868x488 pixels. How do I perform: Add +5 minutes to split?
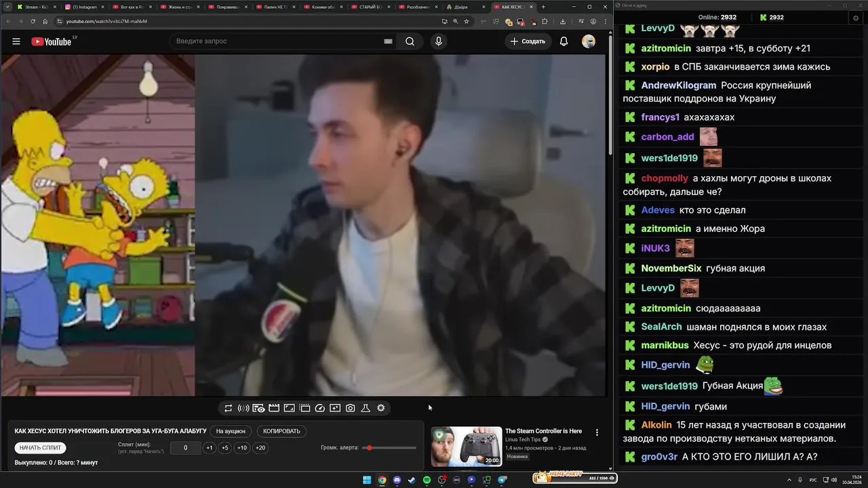click(x=225, y=448)
